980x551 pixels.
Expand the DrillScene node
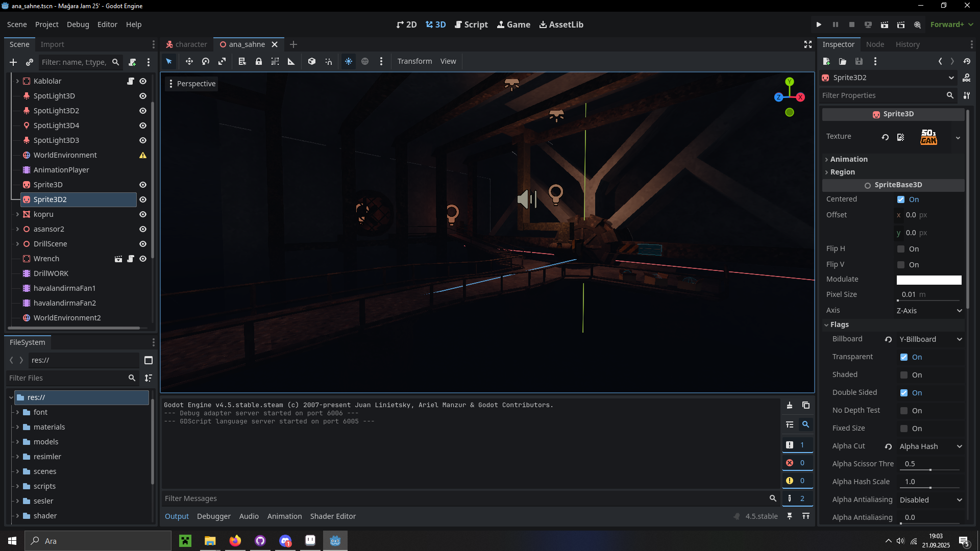(17, 244)
